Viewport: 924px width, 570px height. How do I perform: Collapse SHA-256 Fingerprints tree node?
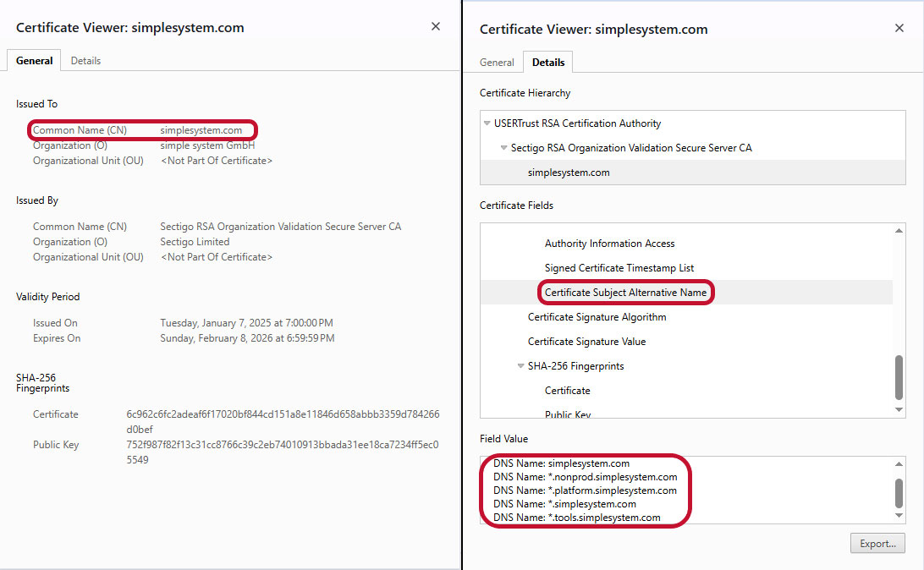coord(520,365)
